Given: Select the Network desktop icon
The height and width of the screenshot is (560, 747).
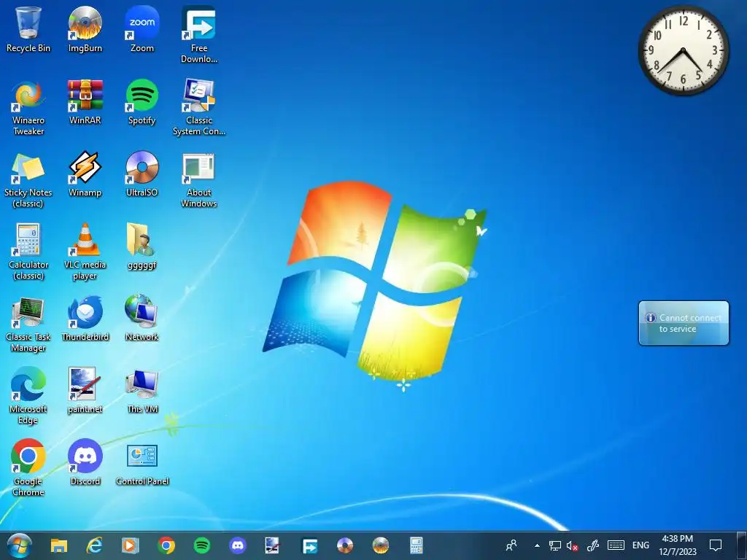Looking at the screenshot, I should coord(142,319).
